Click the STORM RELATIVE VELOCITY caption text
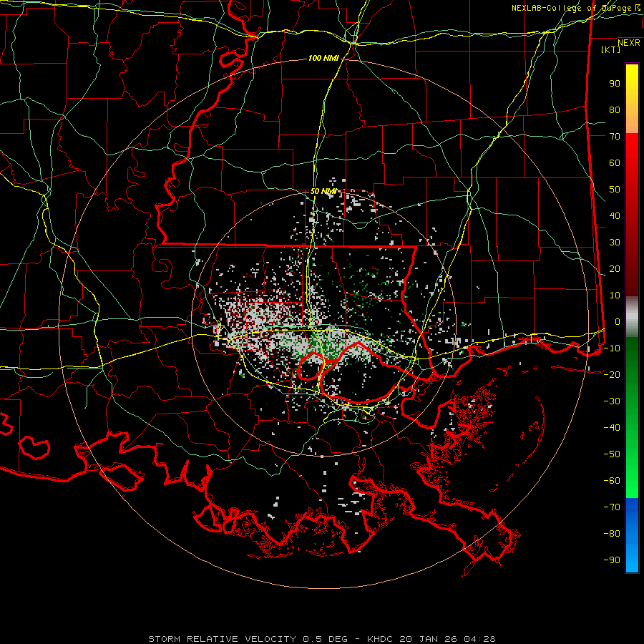This screenshot has height=644, width=644. pos(222,639)
